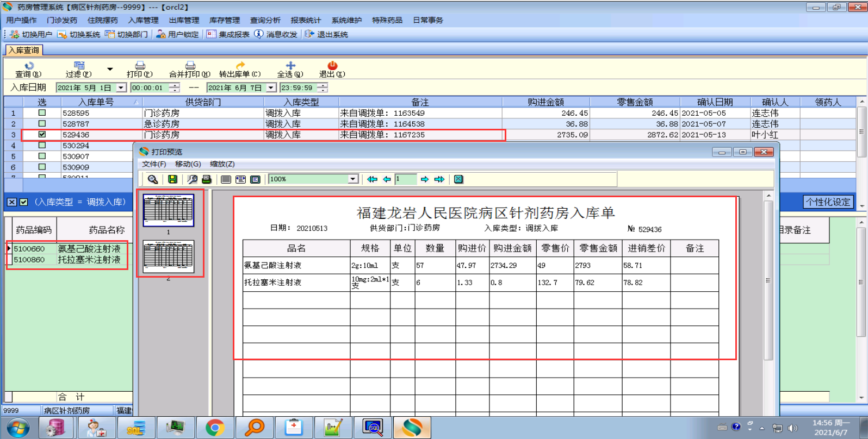
Task: Select page 2 thumbnail in print preview
Action: [x=169, y=256]
